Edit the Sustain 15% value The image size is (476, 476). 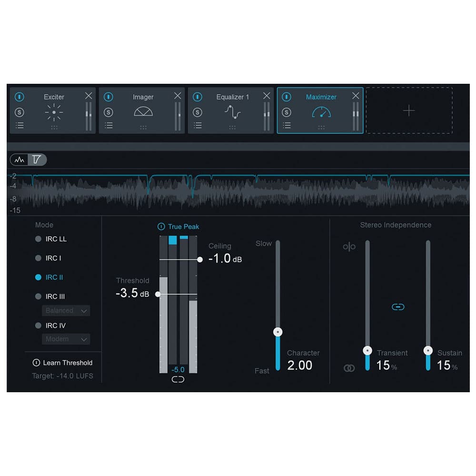(447, 366)
